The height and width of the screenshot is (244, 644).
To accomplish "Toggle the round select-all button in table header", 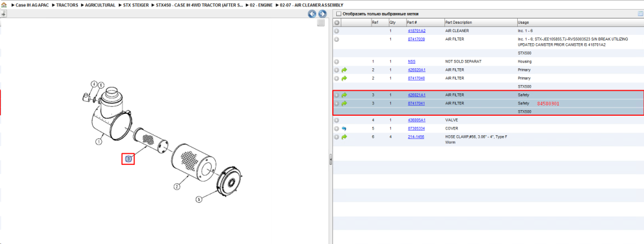I will [x=336, y=23].
